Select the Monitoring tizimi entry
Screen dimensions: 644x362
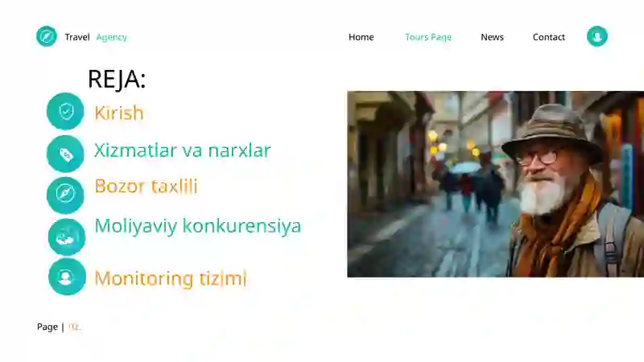tap(171, 278)
